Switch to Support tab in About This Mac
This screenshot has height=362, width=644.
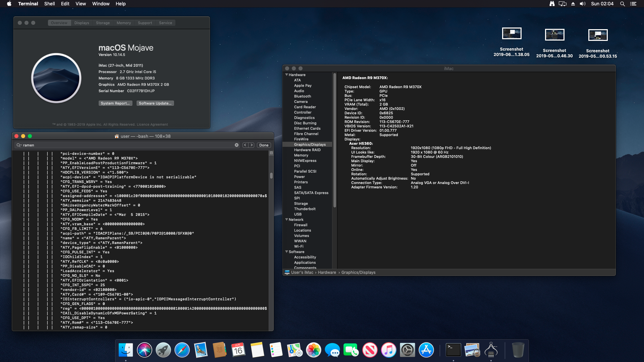tap(145, 23)
